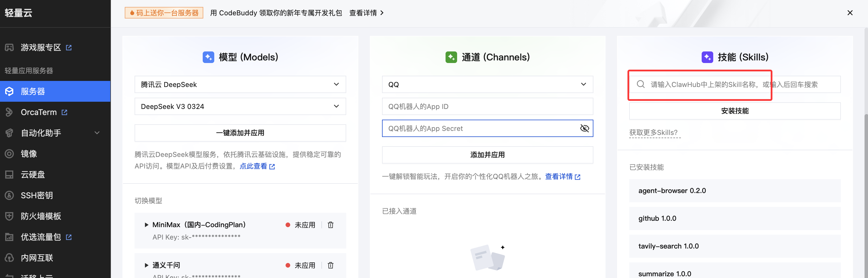
Task: Click the 安装技能 button
Action: coord(735,111)
